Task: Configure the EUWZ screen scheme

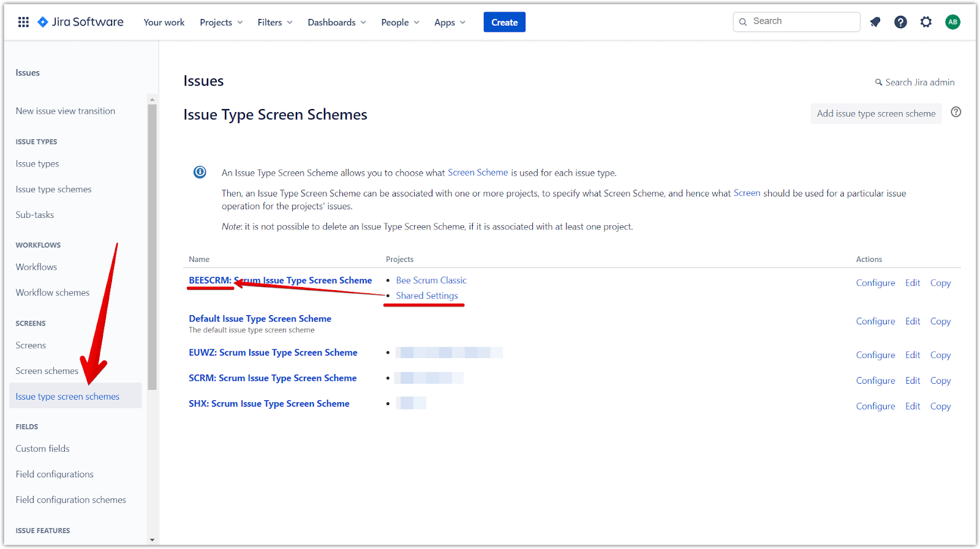Action: 875,355
